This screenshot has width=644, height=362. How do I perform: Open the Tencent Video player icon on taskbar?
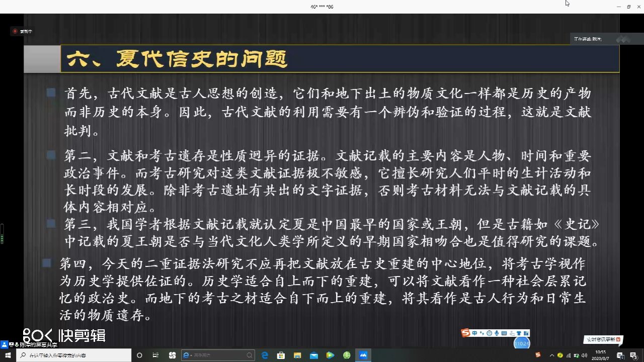(330, 355)
